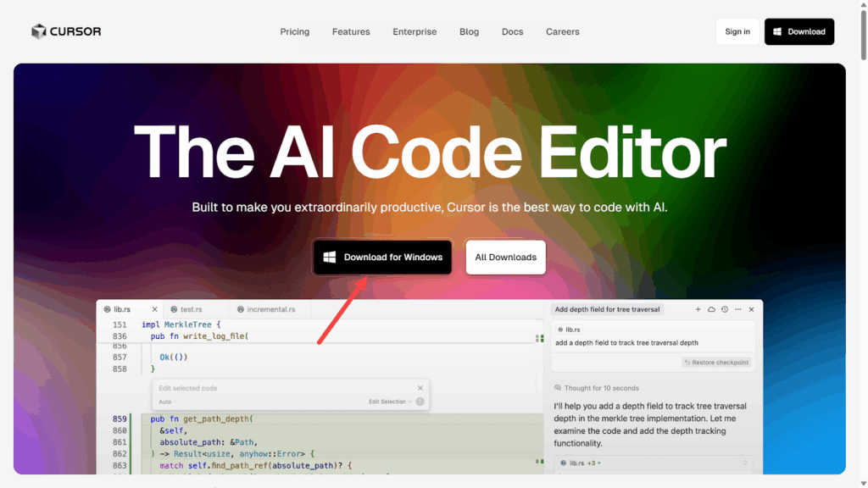This screenshot has width=868, height=488.
Task: Click code line 'impl MerkleTree {'
Action: click(x=181, y=324)
